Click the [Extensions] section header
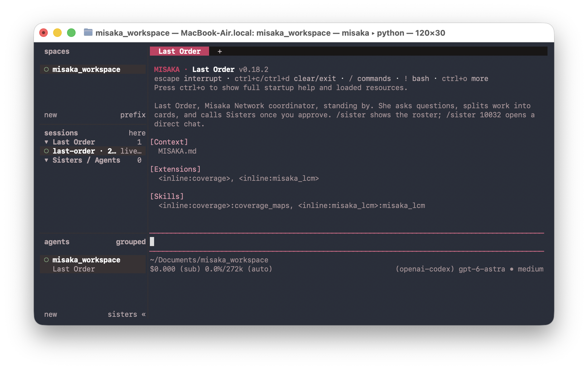This screenshot has width=588, height=370. (x=175, y=169)
